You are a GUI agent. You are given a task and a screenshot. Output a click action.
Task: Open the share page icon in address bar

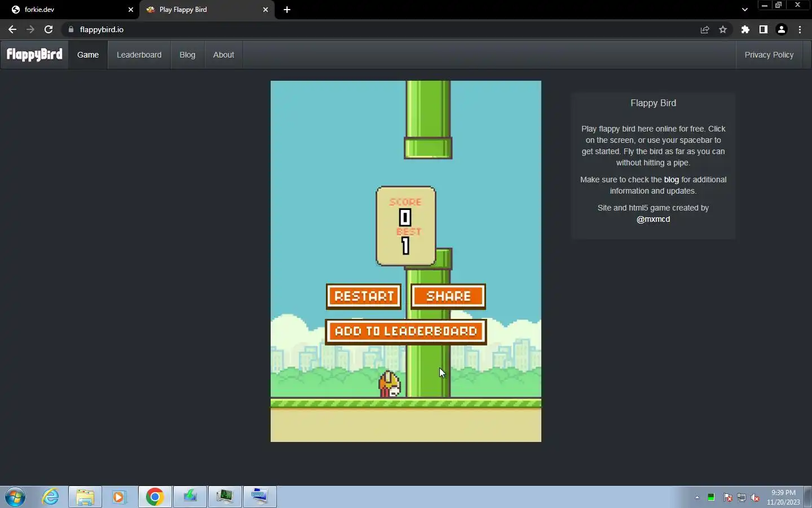pyautogui.click(x=705, y=29)
